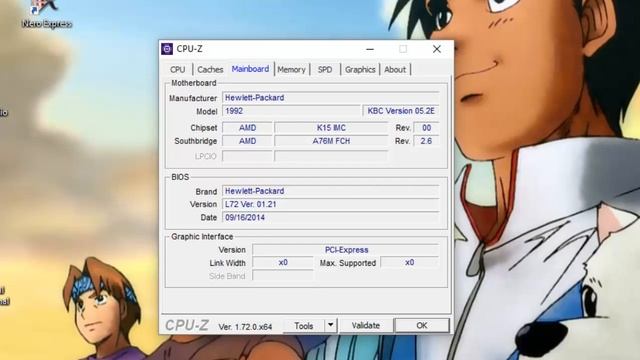Click the Tools button

tap(304, 326)
